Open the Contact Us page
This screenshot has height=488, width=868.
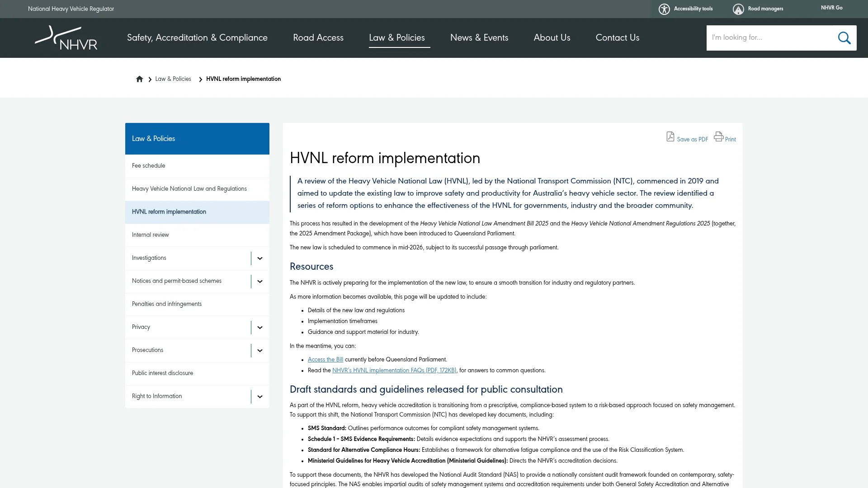617,38
